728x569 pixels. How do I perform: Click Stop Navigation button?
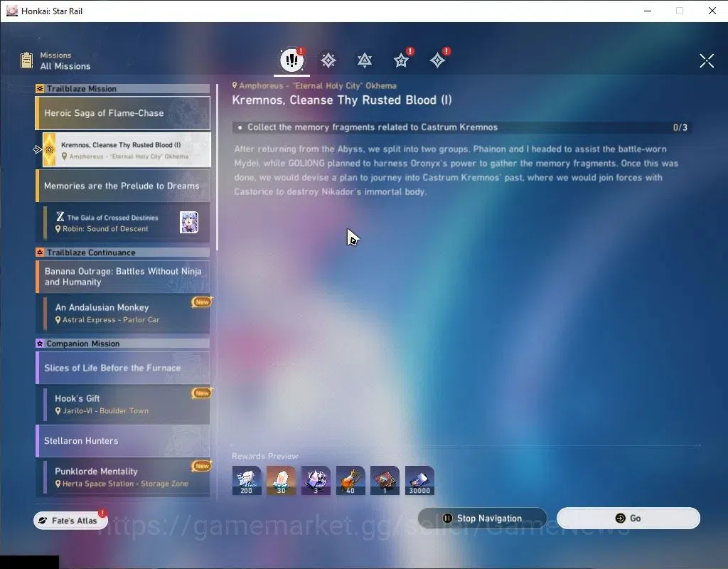(483, 519)
